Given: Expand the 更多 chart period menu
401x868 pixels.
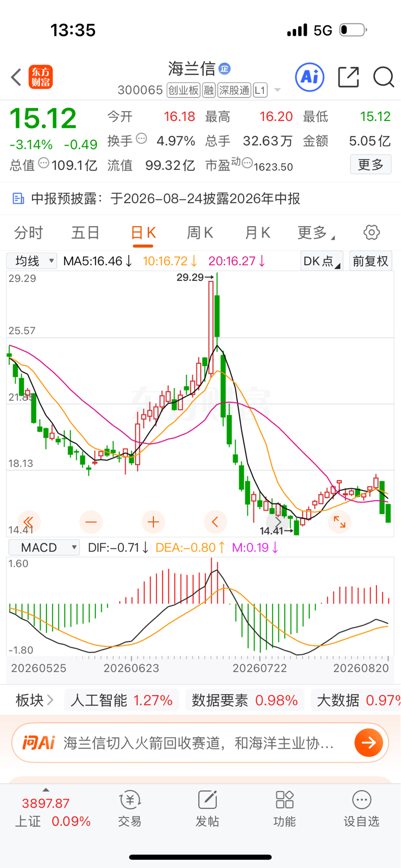Looking at the screenshot, I should point(316,233).
